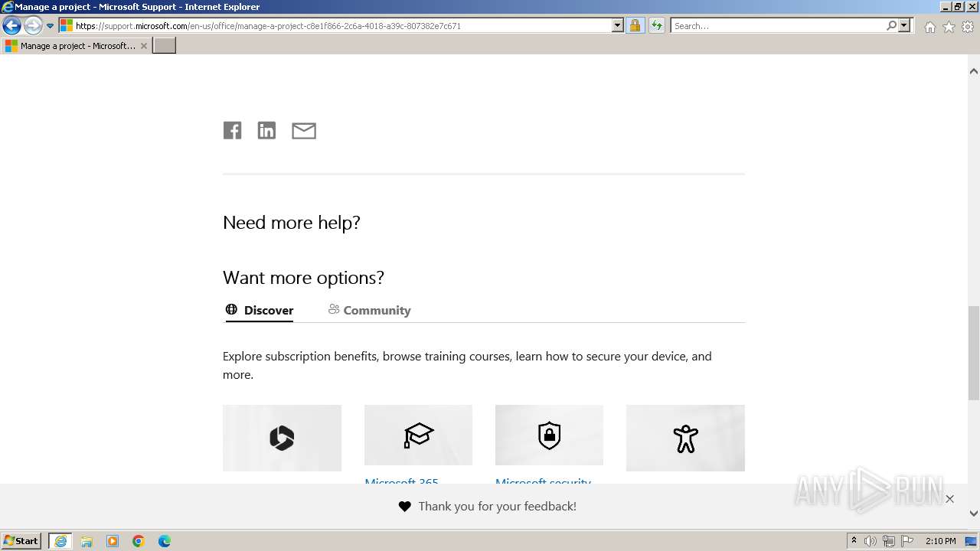Click the Internet Explorer forward arrow
Viewport: 980px width, 551px height.
[33, 26]
